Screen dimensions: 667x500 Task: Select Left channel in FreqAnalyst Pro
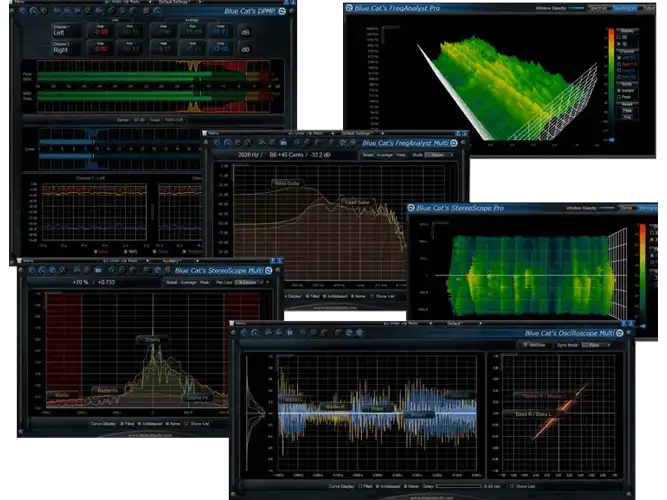pyautogui.click(x=627, y=57)
